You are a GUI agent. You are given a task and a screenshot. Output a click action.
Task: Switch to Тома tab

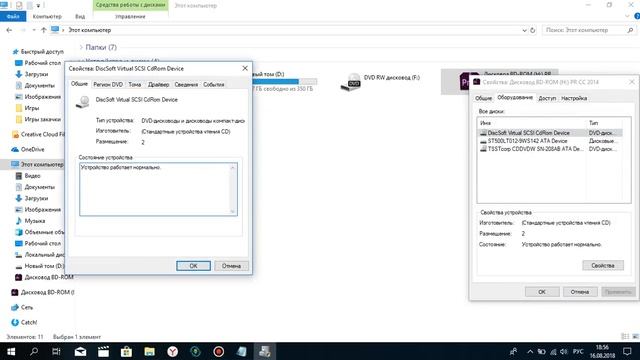tap(135, 84)
